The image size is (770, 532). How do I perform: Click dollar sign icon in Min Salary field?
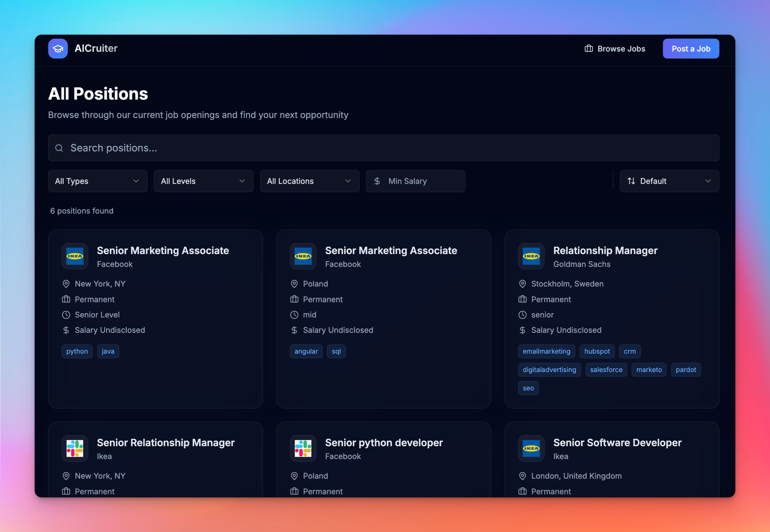tap(377, 181)
